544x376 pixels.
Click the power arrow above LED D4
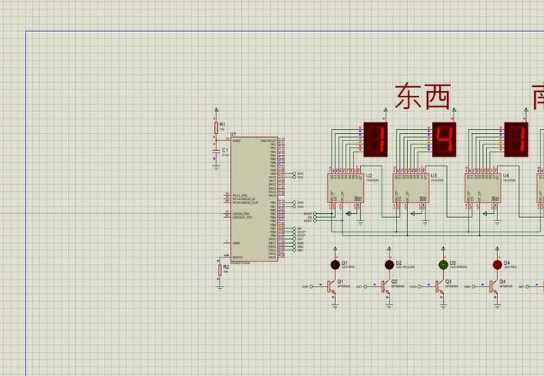[497, 249]
